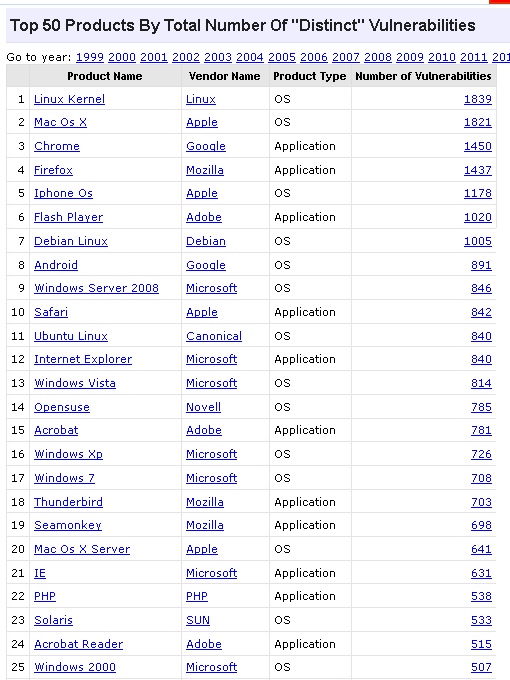Open the 1839 vulnerabilities count link
The width and height of the screenshot is (510, 680).
[477, 99]
